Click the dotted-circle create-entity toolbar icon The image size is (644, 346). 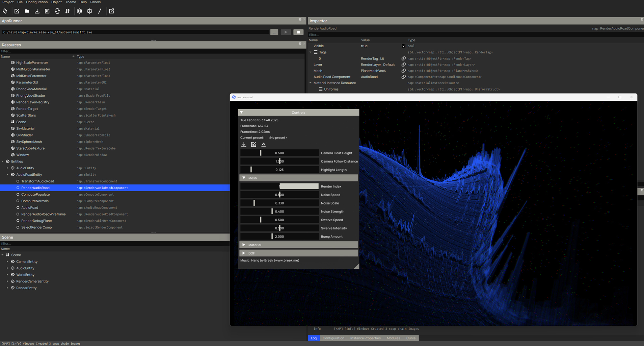coord(89,11)
